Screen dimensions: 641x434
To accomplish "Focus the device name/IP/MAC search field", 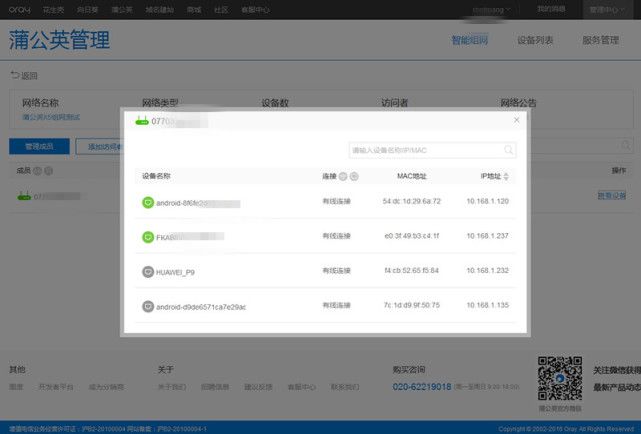I will [x=424, y=150].
